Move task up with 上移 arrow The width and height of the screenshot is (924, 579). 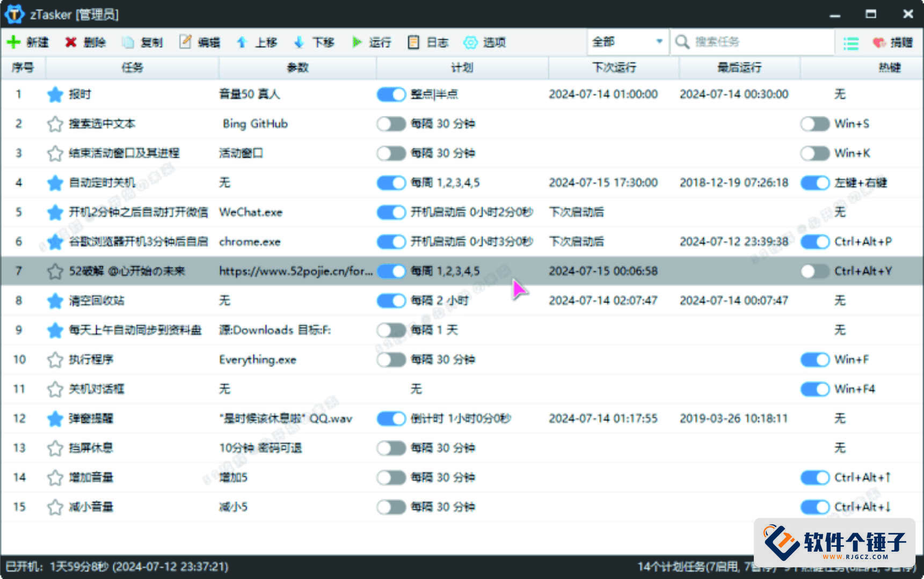click(x=242, y=42)
